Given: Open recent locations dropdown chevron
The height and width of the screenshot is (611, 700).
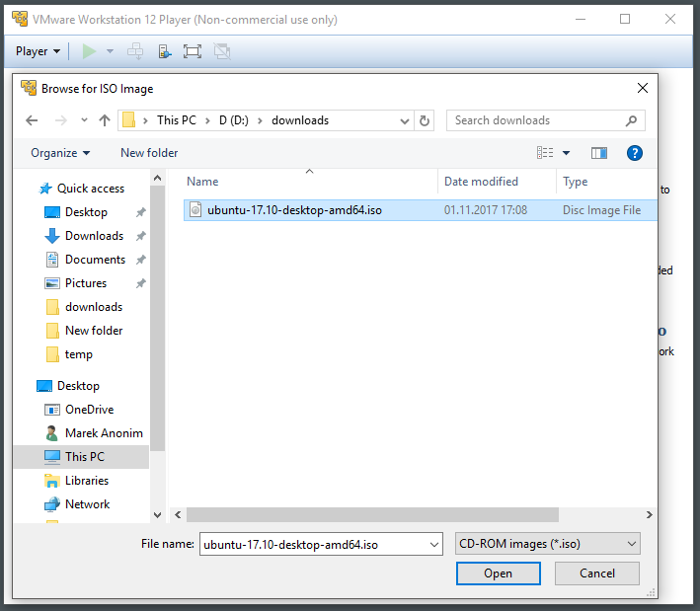Looking at the screenshot, I should [x=84, y=120].
